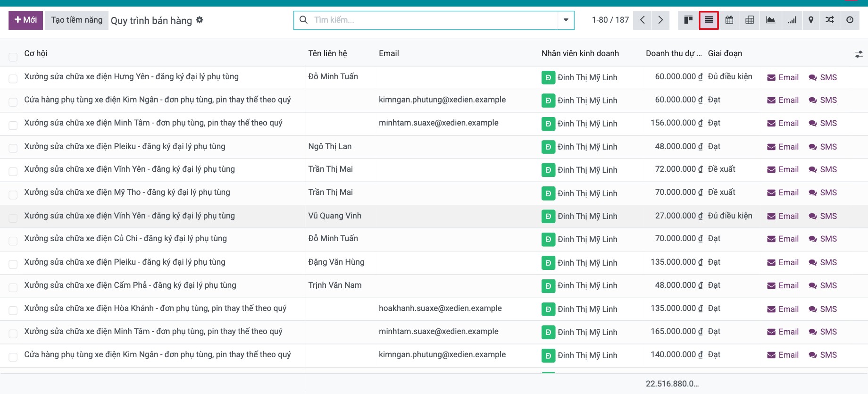The width and height of the screenshot is (868, 394).
Task: Click inside the Tìm kiếm search field
Action: [434, 20]
